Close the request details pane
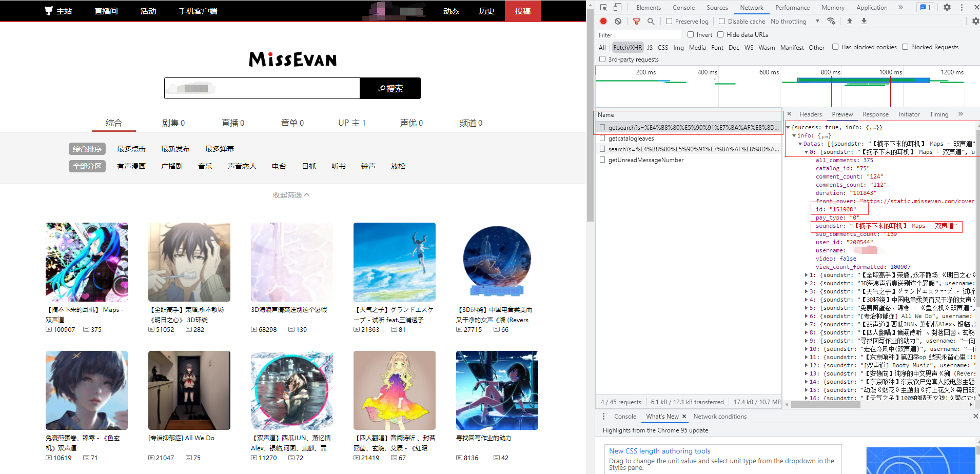The height and width of the screenshot is (474, 980). 789,114
